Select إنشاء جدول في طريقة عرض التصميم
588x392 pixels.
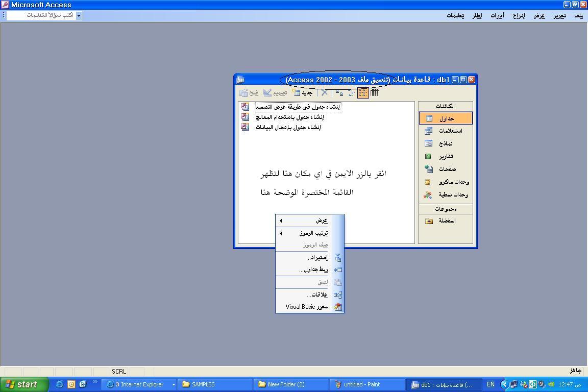tap(298, 107)
